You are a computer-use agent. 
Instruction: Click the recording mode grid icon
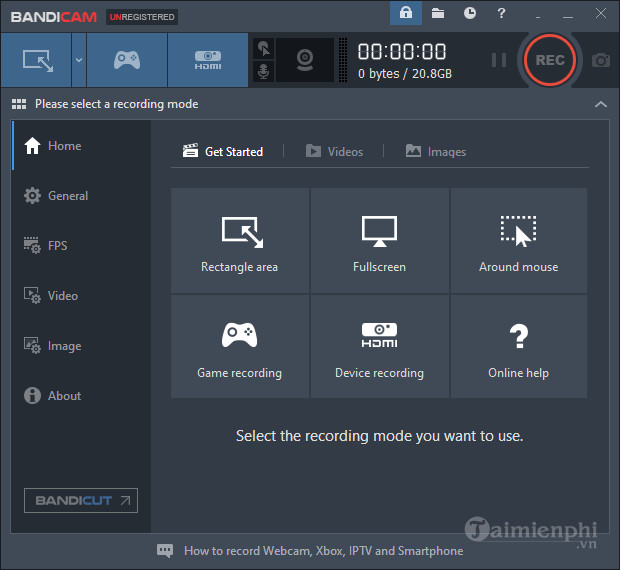pos(19,104)
